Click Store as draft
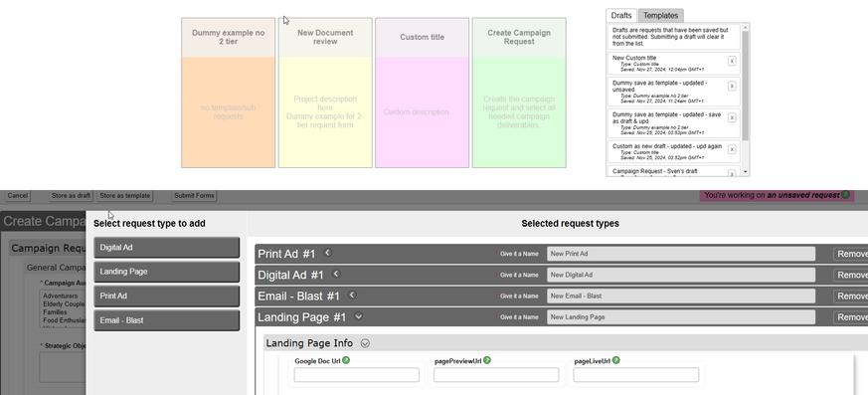Screen dimensions: 868x395 (71, 196)
